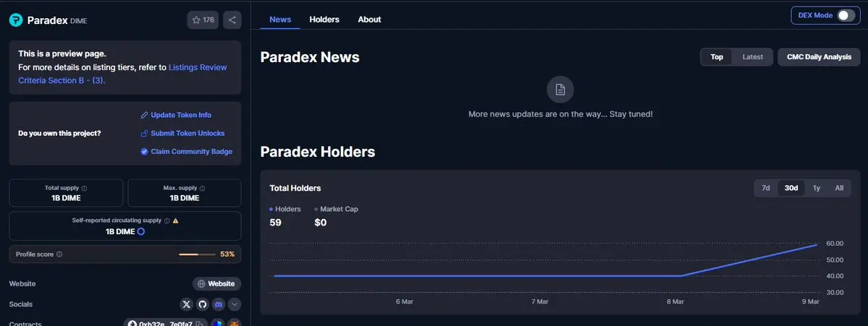Click Update Token Info link

176,115
